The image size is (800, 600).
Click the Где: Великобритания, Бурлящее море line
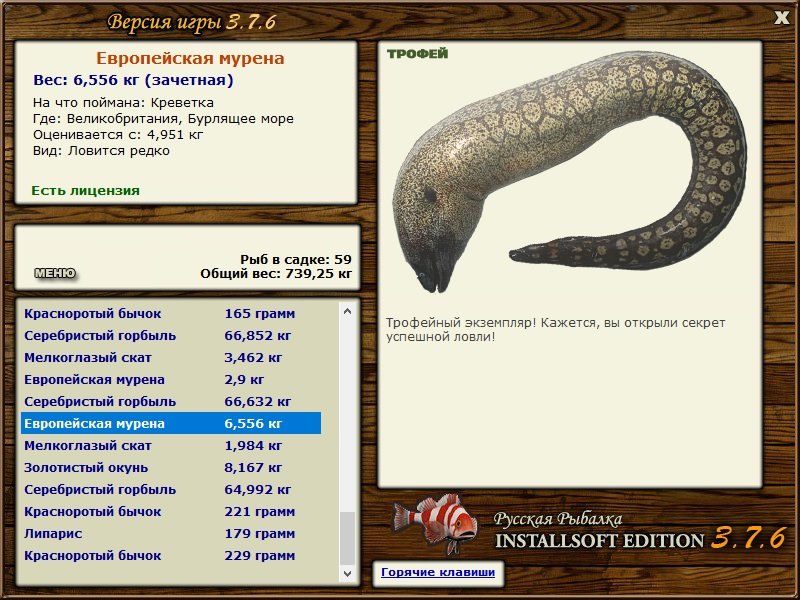point(163,119)
